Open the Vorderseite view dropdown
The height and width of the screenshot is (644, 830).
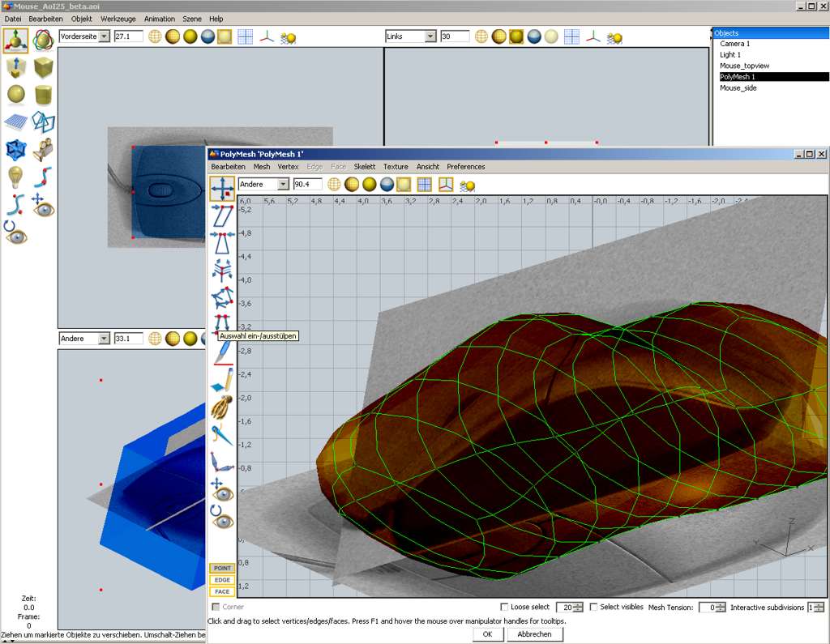(x=105, y=36)
